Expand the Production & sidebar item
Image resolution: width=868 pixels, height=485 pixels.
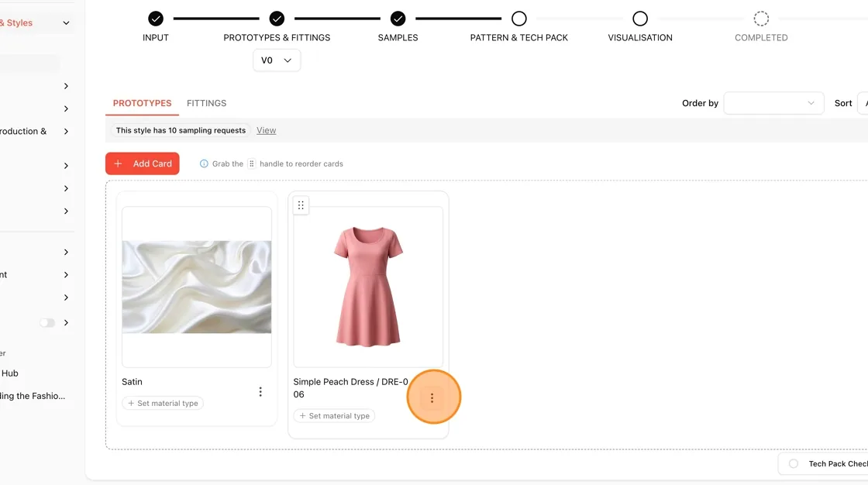[66, 132]
